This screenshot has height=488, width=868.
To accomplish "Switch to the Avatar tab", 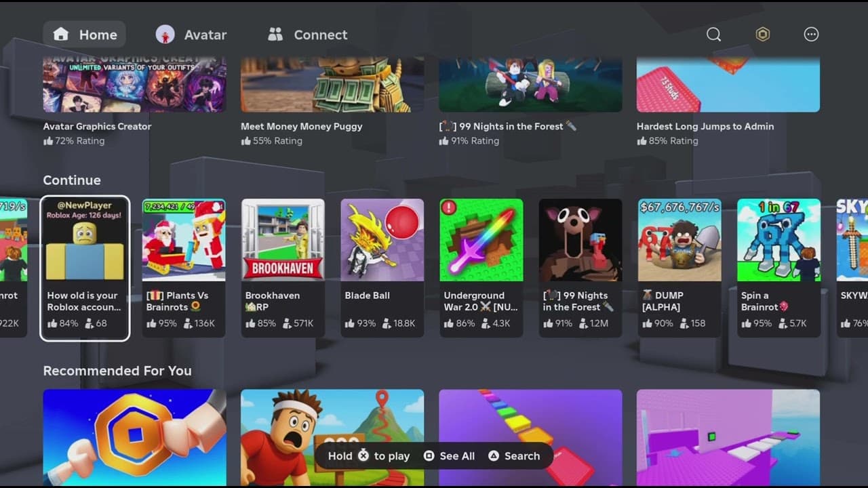I will pos(191,35).
